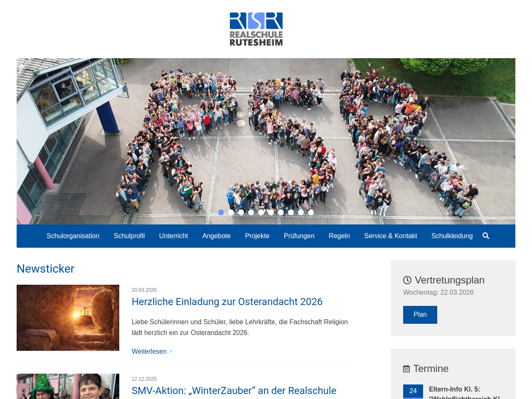
Task: Expand the Schulprofil navigation menu
Action: (129, 236)
